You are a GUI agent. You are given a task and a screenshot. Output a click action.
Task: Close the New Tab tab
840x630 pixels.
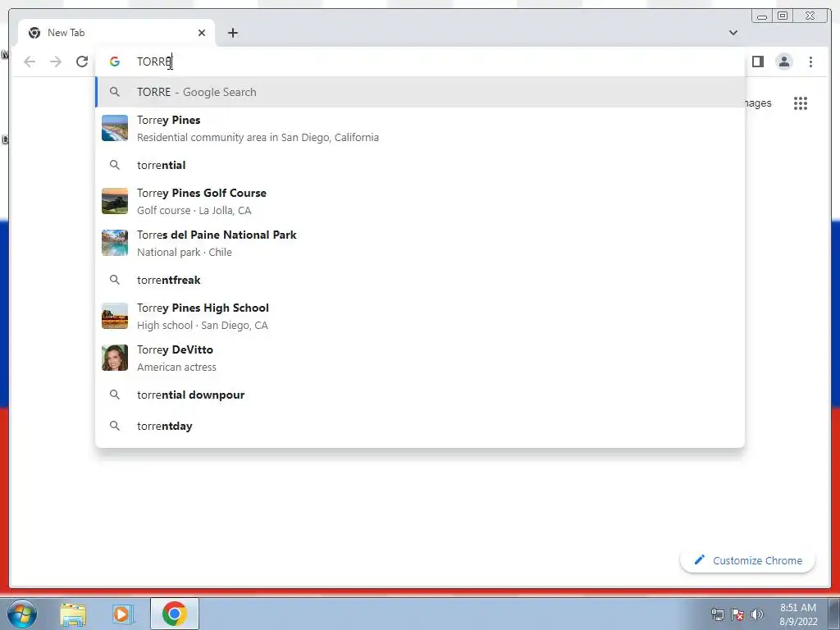coord(202,33)
